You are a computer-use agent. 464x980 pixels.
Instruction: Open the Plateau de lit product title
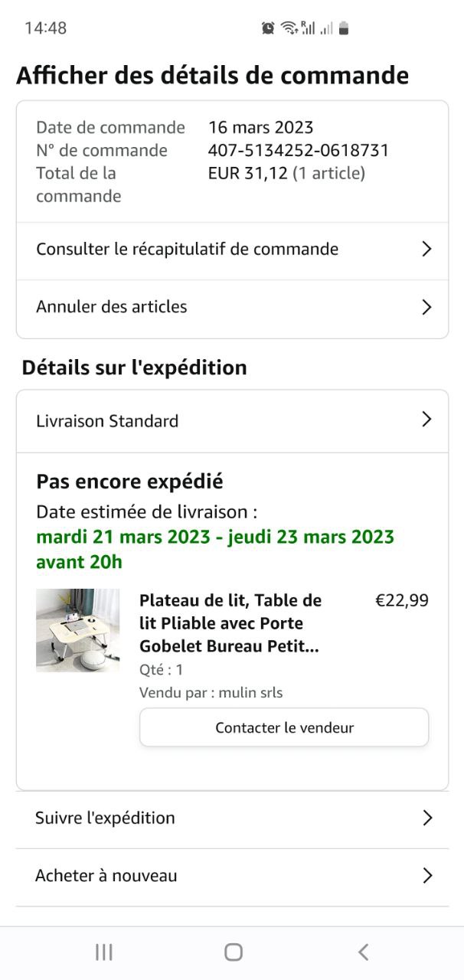pyautogui.click(x=230, y=623)
